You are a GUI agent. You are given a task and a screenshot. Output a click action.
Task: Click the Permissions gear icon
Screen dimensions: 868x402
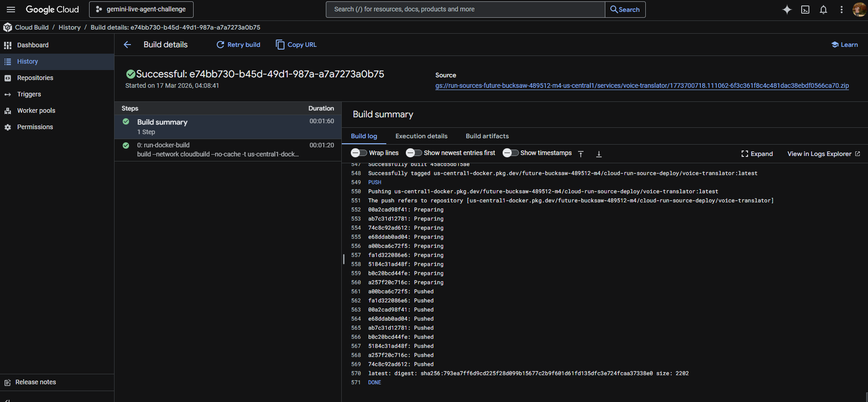8,127
